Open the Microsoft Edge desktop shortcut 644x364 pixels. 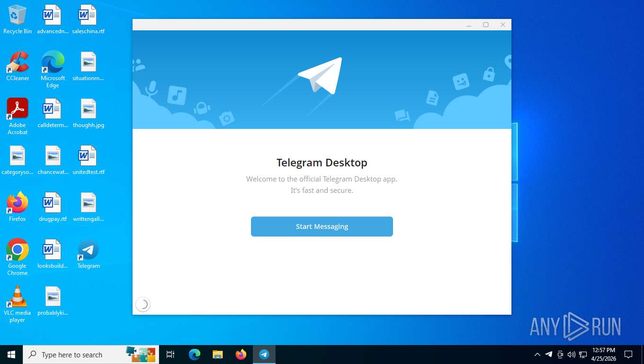coord(53,70)
